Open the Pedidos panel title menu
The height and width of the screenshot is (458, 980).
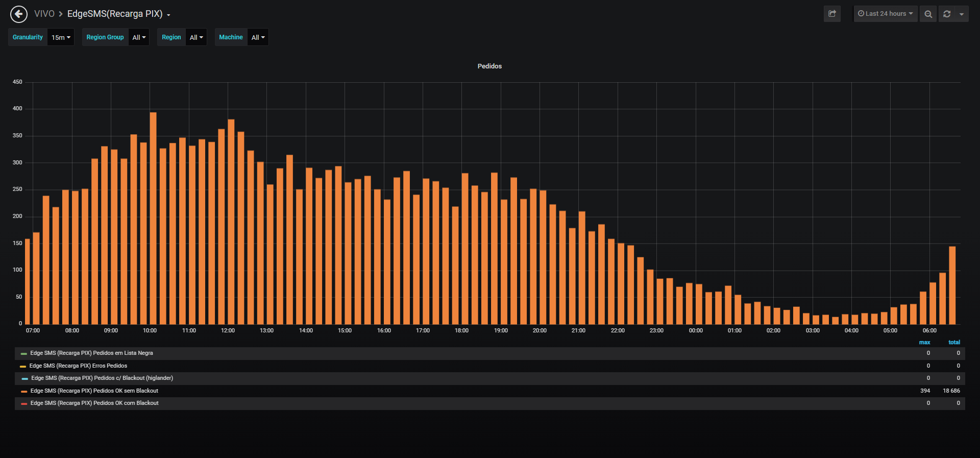point(489,66)
